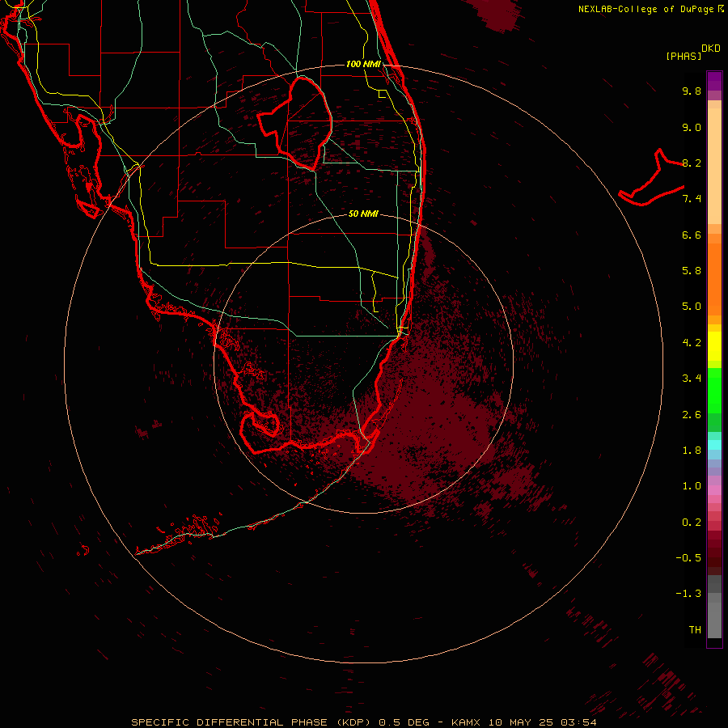Select the 0.2 scale label

point(692,523)
